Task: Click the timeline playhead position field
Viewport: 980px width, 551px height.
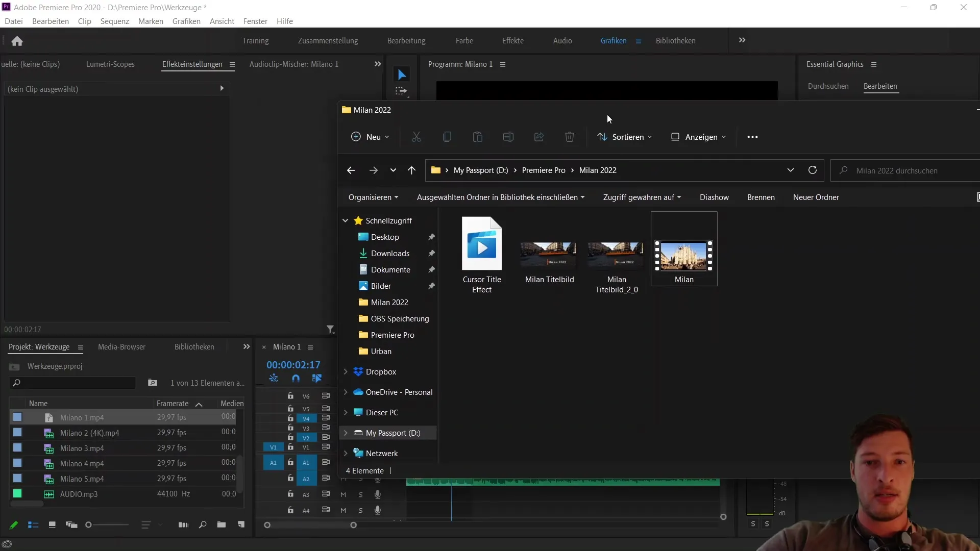Action: (x=293, y=365)
